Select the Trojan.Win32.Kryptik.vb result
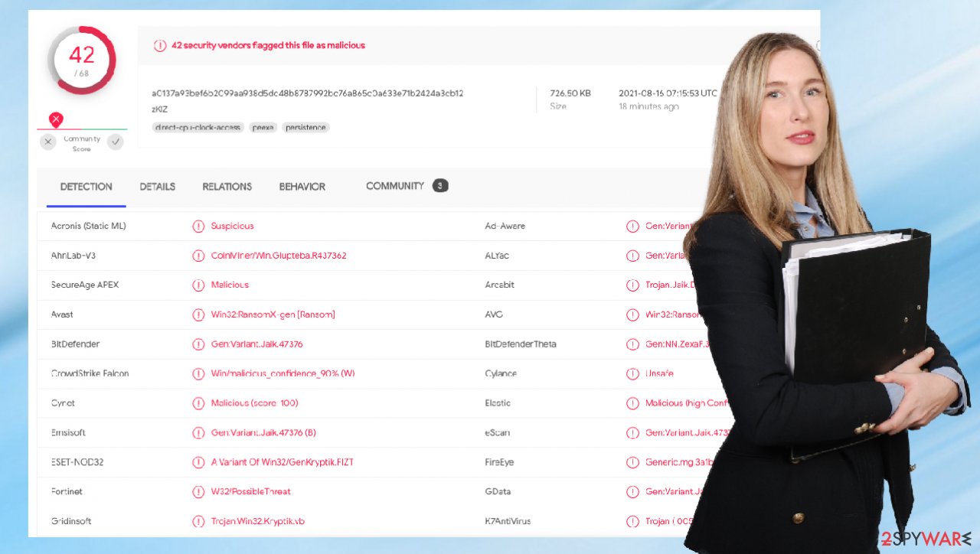980x554 pixels. coord(258,521)
